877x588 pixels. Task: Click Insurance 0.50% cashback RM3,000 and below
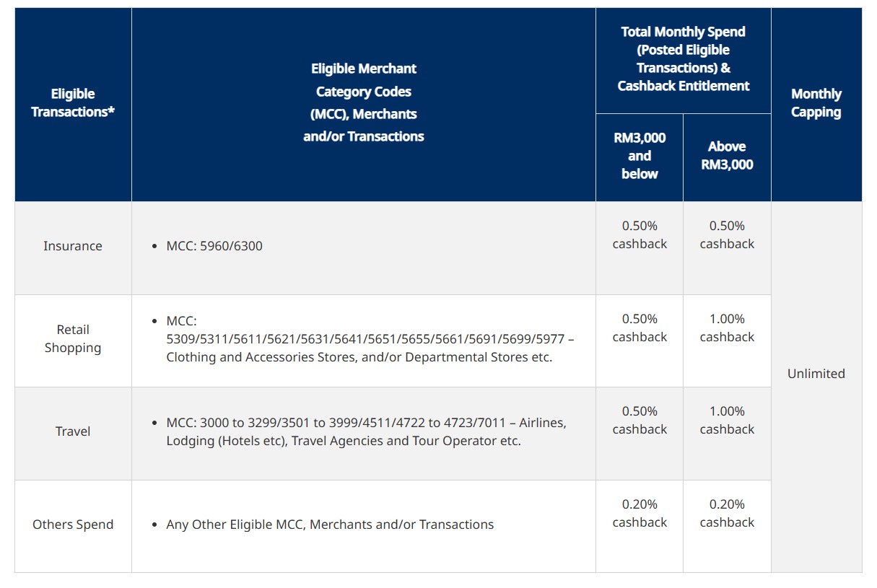640,234
